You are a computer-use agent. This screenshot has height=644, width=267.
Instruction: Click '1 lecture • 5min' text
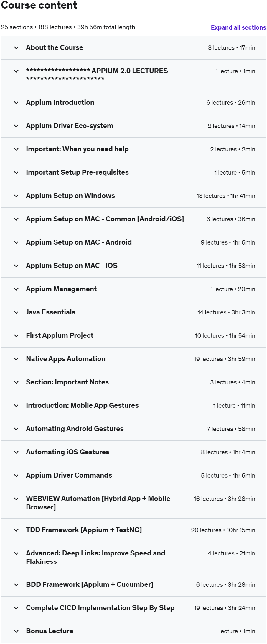tap(235, 173)
